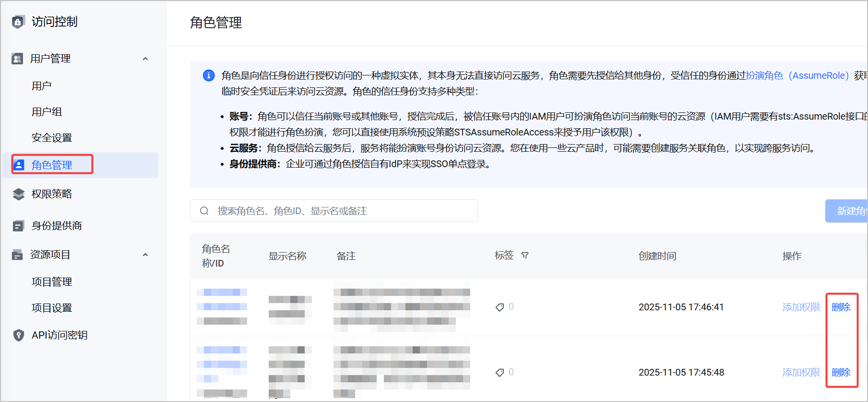Screen dimensions: 868x402
Task: Click the 权限策略 layers icon
Action: [18, 194]
